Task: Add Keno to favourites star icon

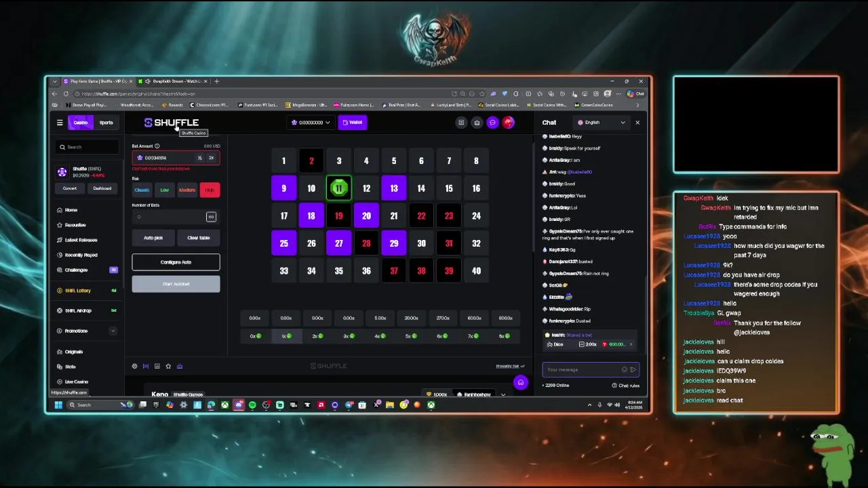Action: (x=168, y=366)
